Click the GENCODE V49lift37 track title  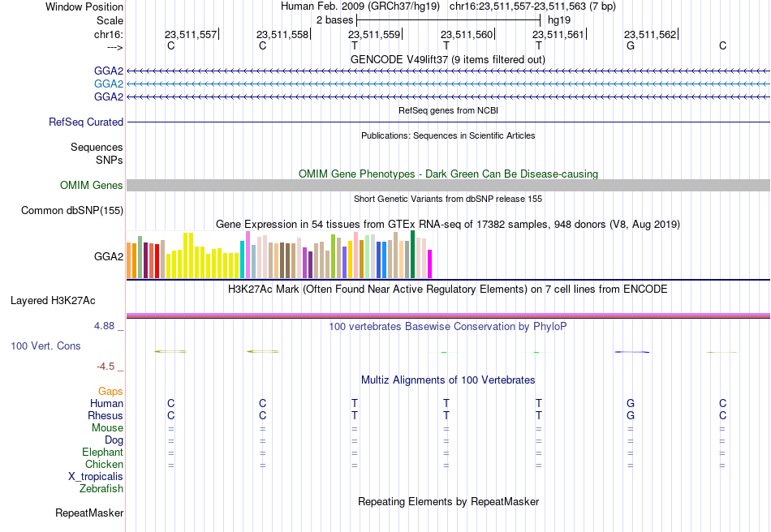coord(447,59)
